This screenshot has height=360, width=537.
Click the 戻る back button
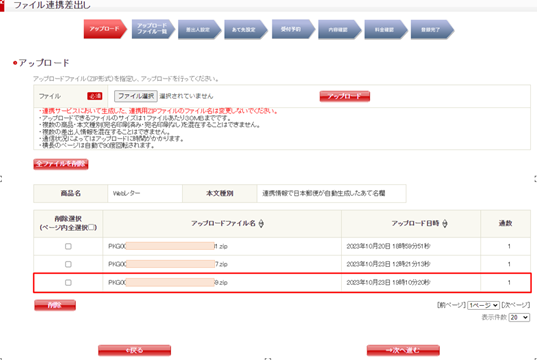(x=134, y=350)
